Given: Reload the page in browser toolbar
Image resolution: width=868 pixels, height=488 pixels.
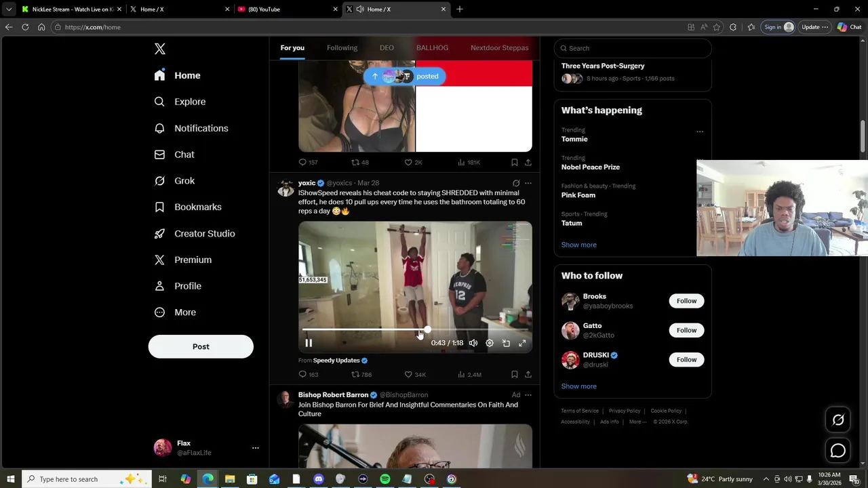Looking at the screenshot, I should (x=25, y=27).
